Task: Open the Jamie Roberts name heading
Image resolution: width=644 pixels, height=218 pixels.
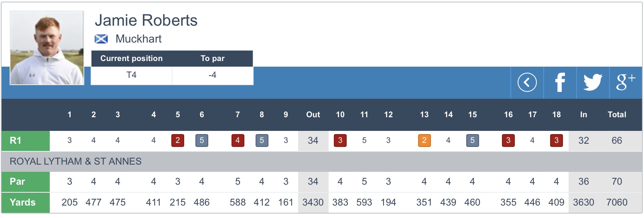Action: (x=146, y=20)
